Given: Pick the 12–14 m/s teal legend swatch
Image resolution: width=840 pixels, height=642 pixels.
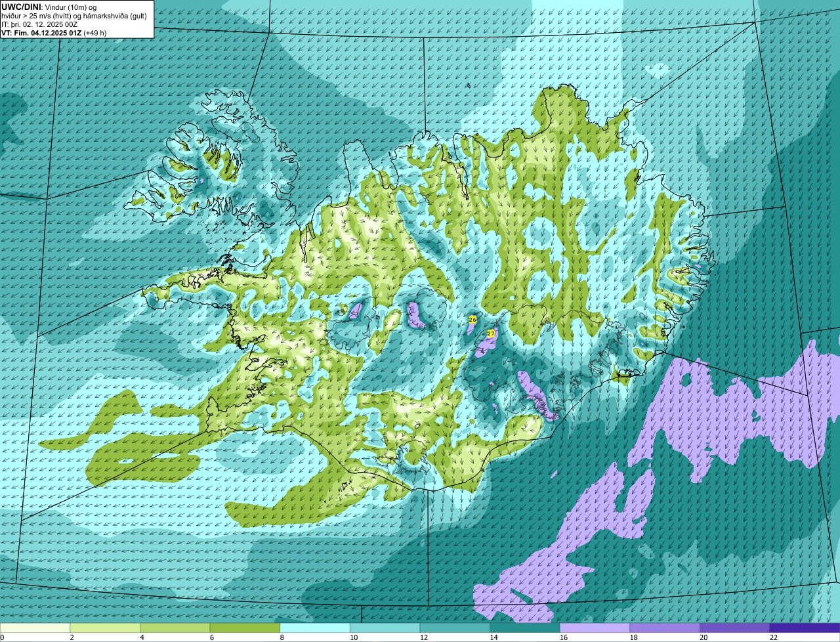Looking at the screenshot, I should 455,628.
